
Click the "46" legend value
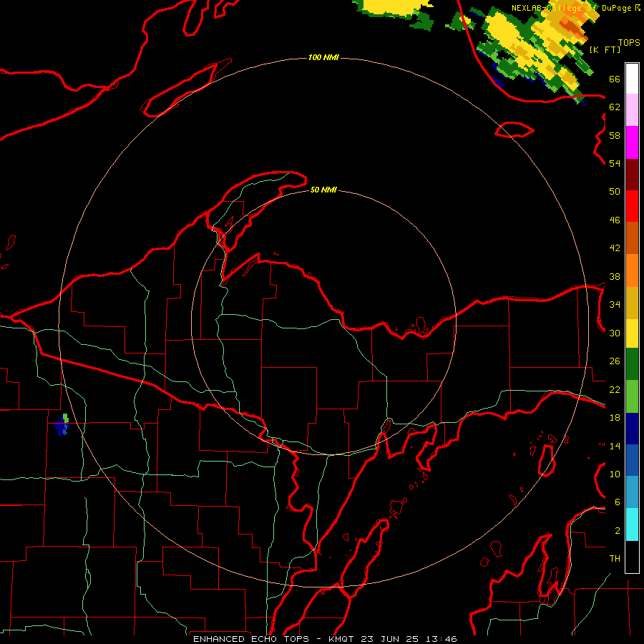[615, 220]
